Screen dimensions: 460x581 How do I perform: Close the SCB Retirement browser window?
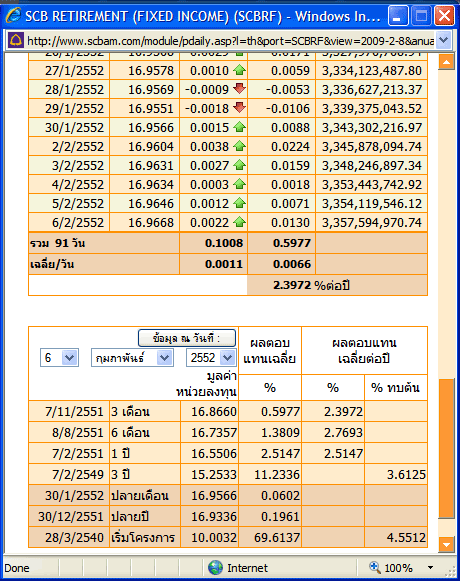(x=444, y=16)
